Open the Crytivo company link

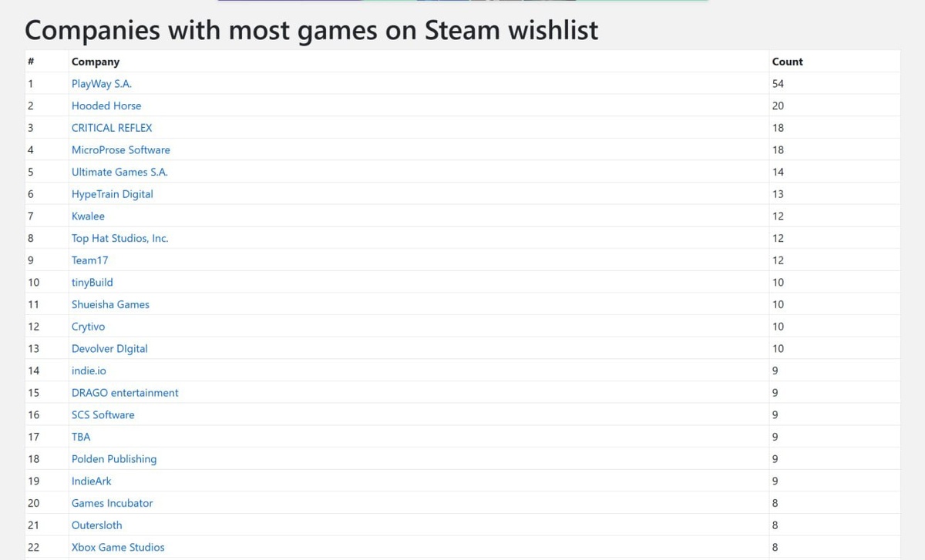(x=88, y=327)
